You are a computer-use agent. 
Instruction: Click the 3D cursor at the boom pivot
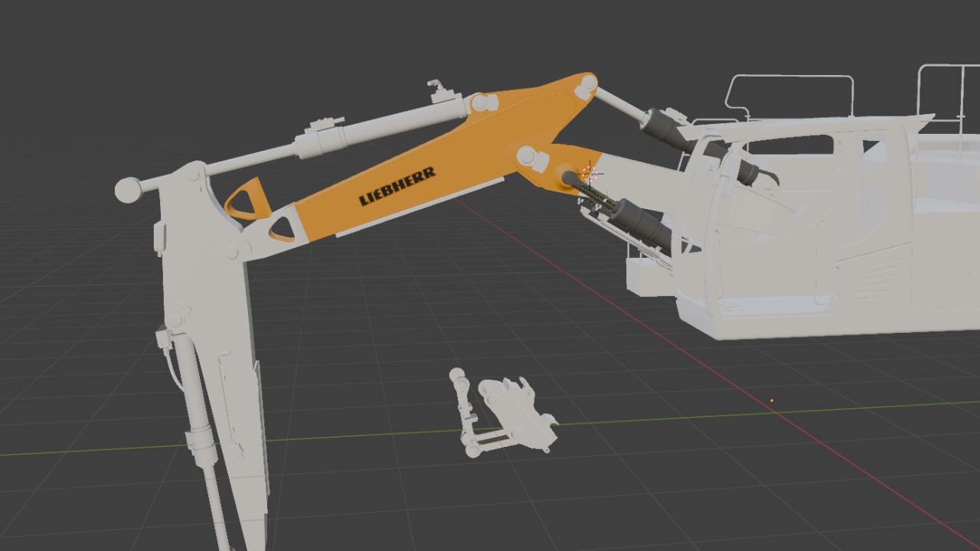pos(589,174)
